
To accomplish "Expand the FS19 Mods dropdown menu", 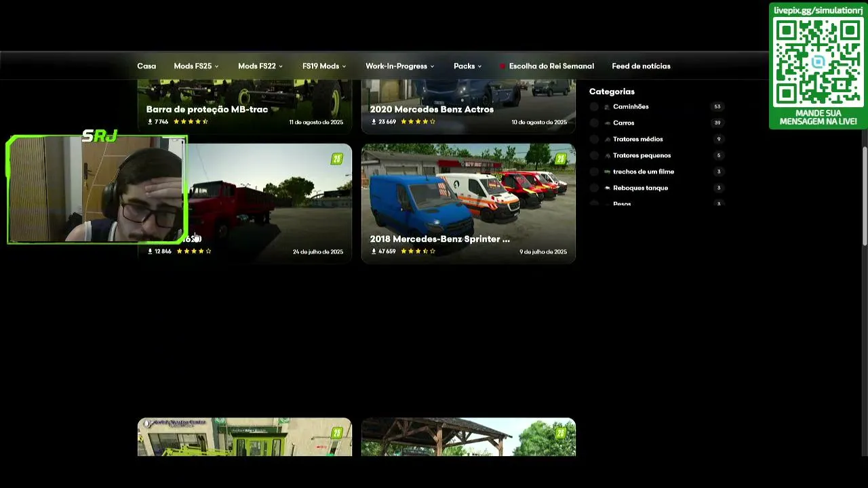I will click(x=324, y=66).
